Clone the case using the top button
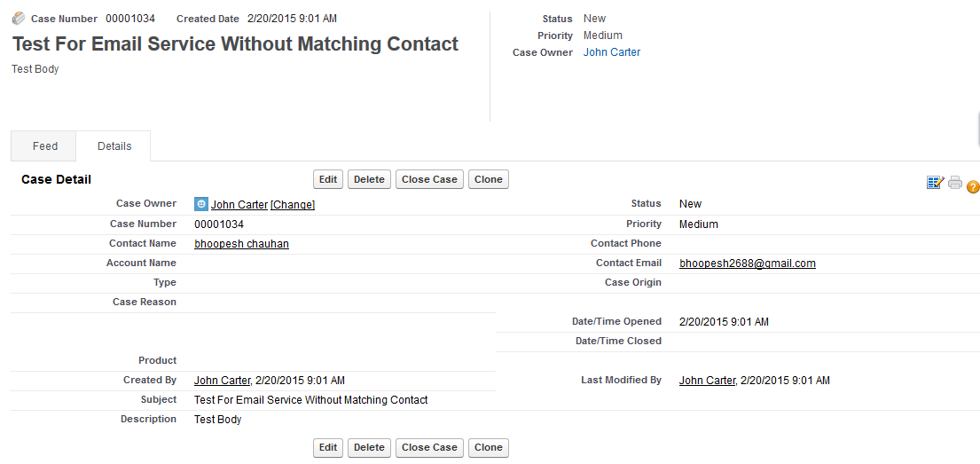Viewport: 980px width, 464px height. [x=489, y=179]
